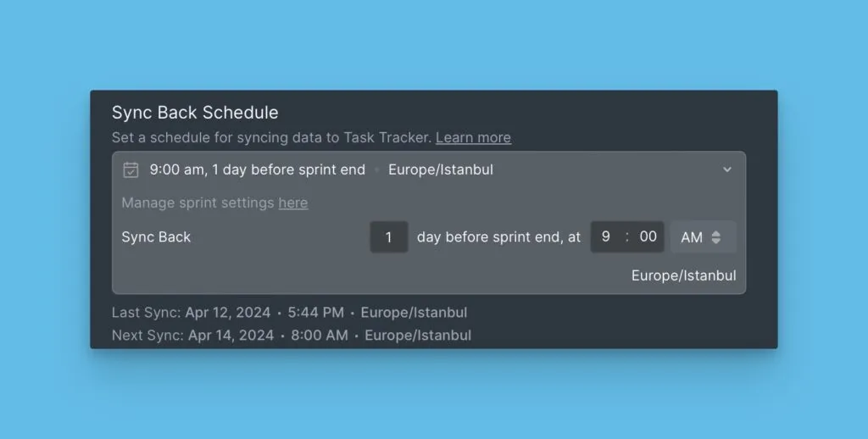Click the up/down arrows beside AM
Viewport: 868px width, 439px height.
(716, 237)
